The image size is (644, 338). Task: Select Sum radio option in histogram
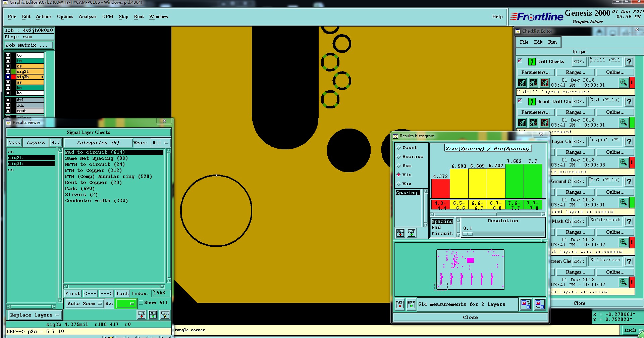tap(399, 166)
